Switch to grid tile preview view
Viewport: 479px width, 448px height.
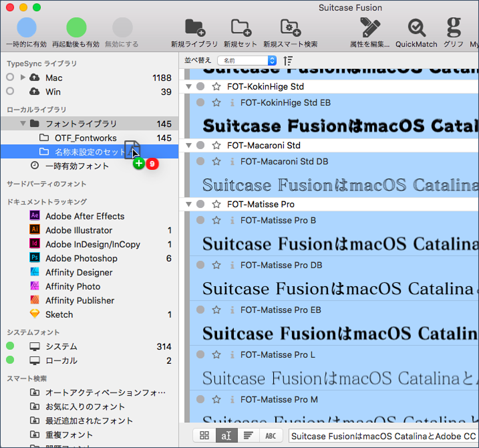pyautogui.click(x=204, y=436)
